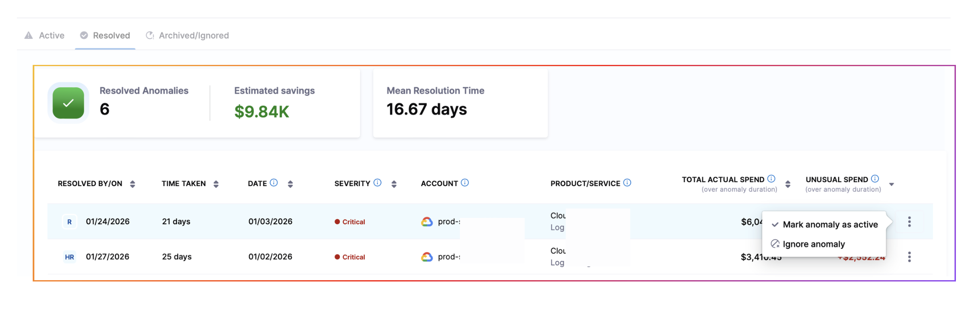
Task: Click info icon next to Account header
Action: pos(465,183)
